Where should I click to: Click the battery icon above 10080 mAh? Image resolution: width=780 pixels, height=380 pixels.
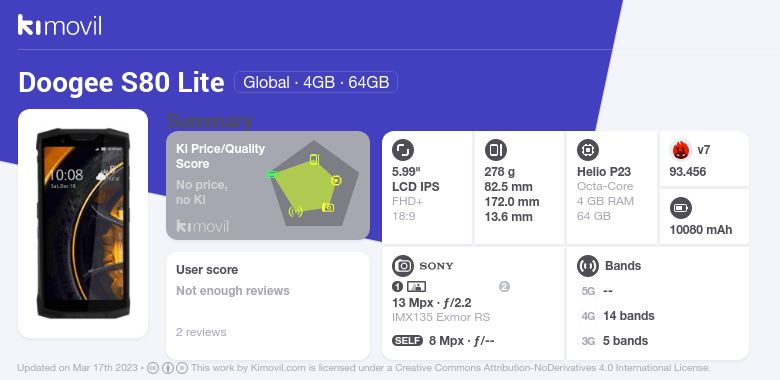click(681, 208)
